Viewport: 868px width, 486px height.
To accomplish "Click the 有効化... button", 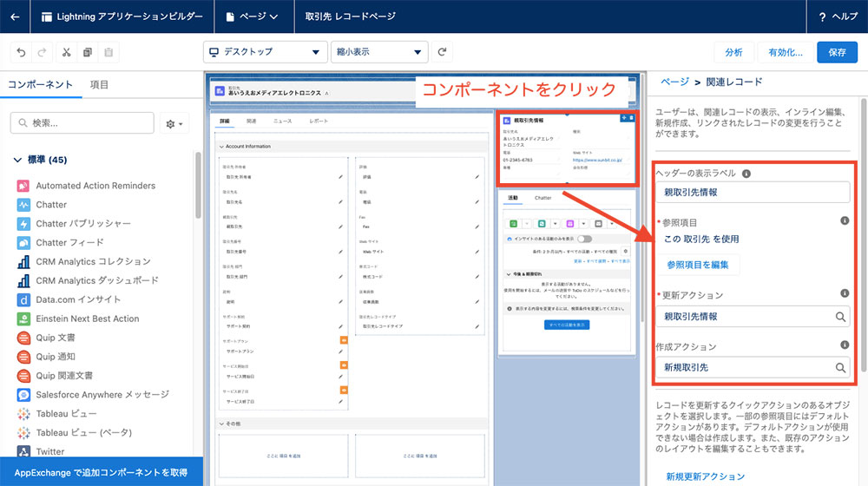I will pos(786,53).
